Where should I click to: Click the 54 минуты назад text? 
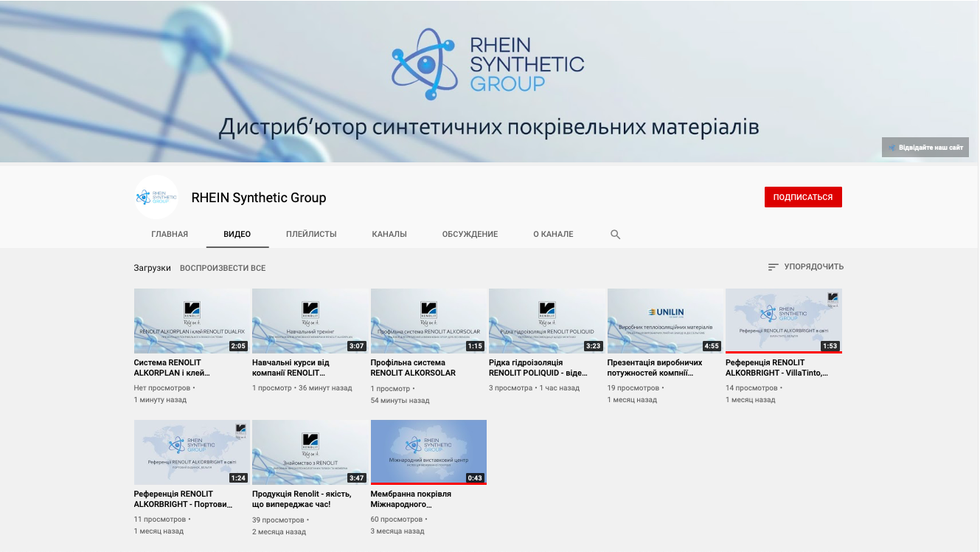point(400,400)
